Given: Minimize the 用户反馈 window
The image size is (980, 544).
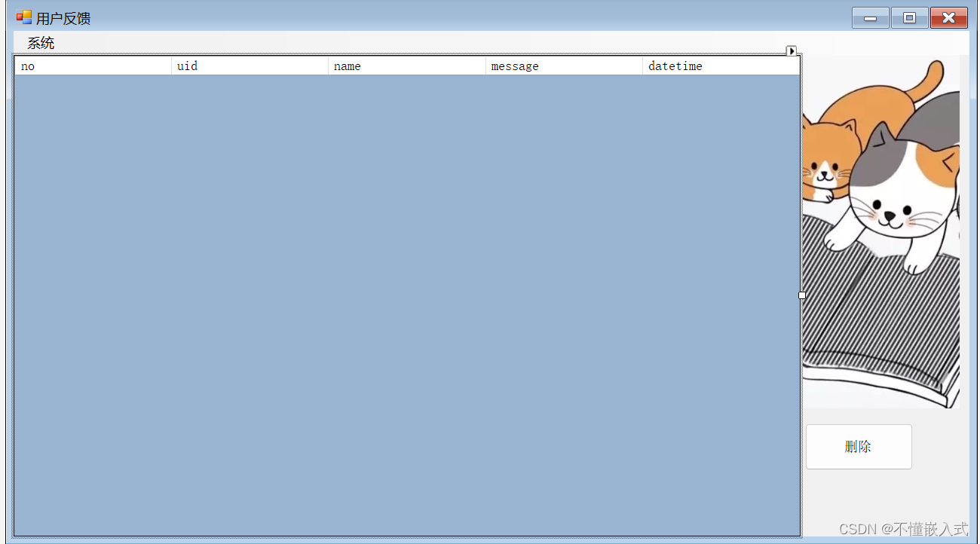Looking at the screenshot, I should click(871, 18).
